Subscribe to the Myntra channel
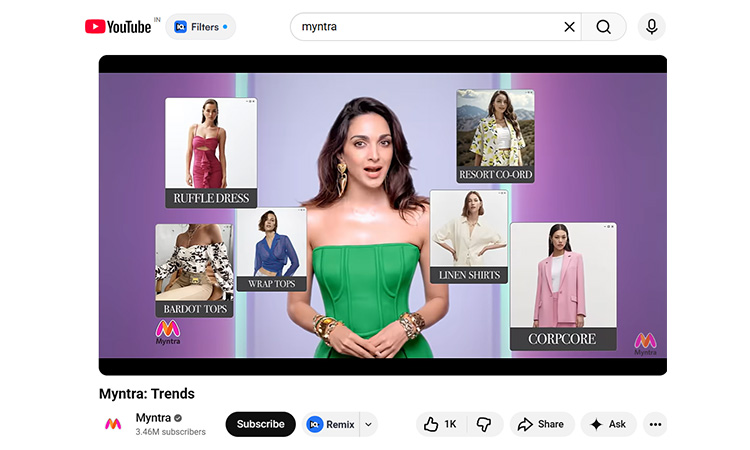This screenshot has width=750, height=450. click(x=261, y=424)
